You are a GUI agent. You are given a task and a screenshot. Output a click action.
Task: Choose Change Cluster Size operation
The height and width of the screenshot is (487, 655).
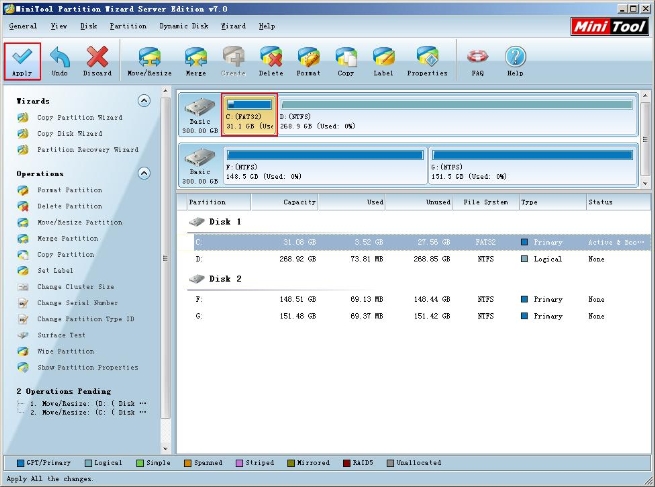76,287
